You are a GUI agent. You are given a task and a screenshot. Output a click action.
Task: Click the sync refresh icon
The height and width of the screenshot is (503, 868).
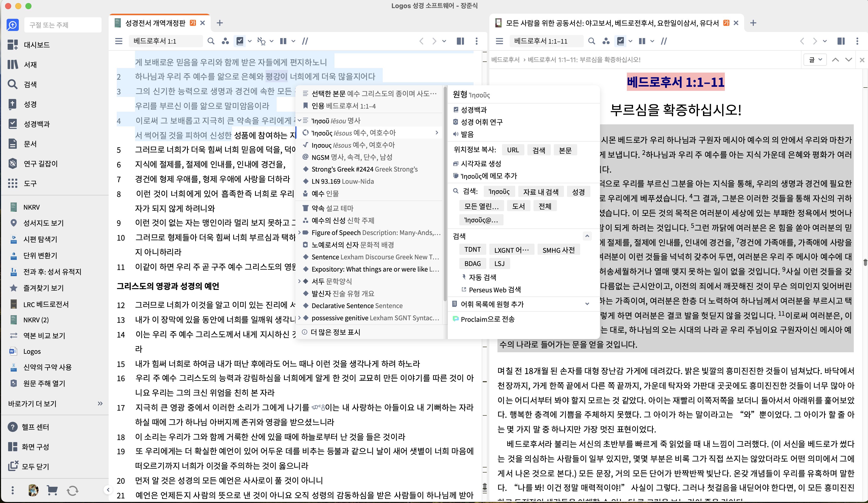[x=72, y=490]
